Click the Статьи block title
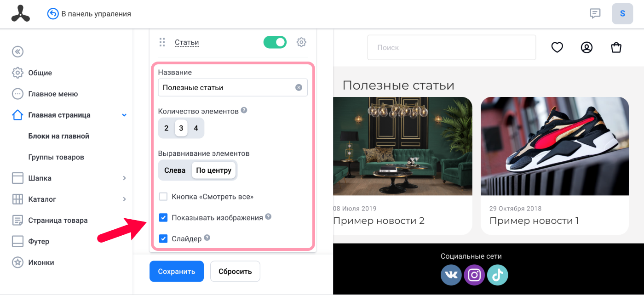 coord(187,42)
